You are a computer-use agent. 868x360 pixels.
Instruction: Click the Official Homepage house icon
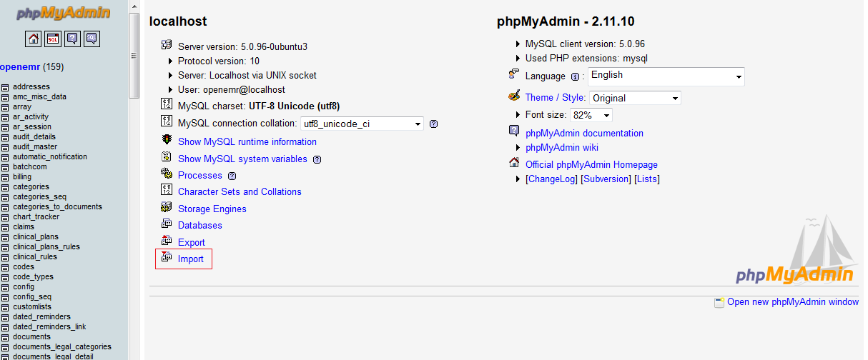click(x=514, y=163)
